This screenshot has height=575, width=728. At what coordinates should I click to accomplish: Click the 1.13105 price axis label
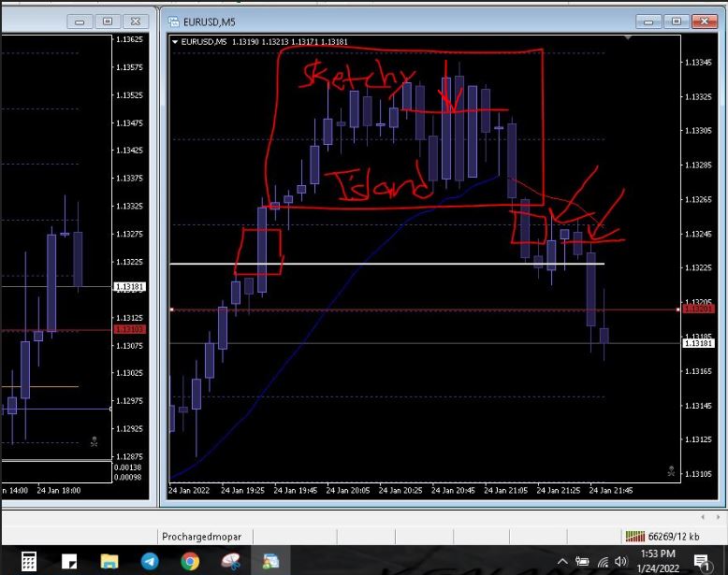(x=698, y=474)
